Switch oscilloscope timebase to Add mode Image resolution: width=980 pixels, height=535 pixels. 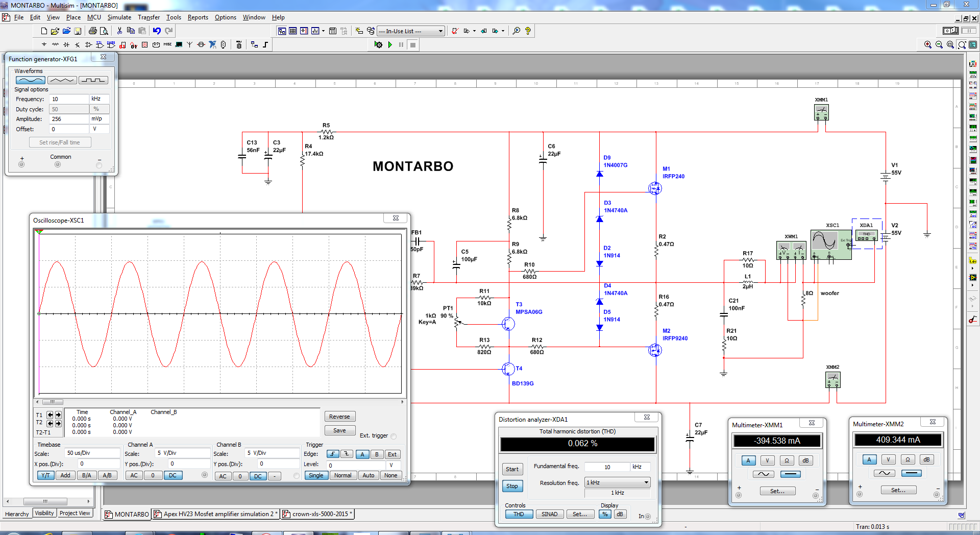point(65,475)
